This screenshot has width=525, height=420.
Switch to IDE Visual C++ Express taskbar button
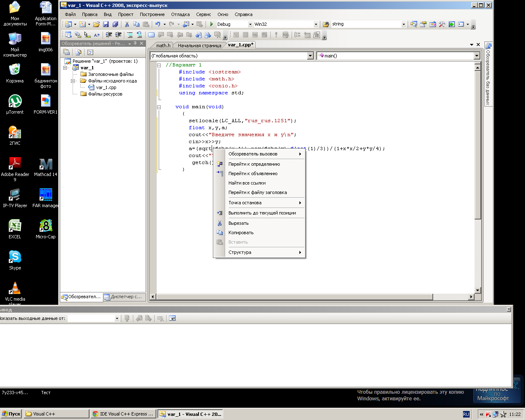pos(123,414)
